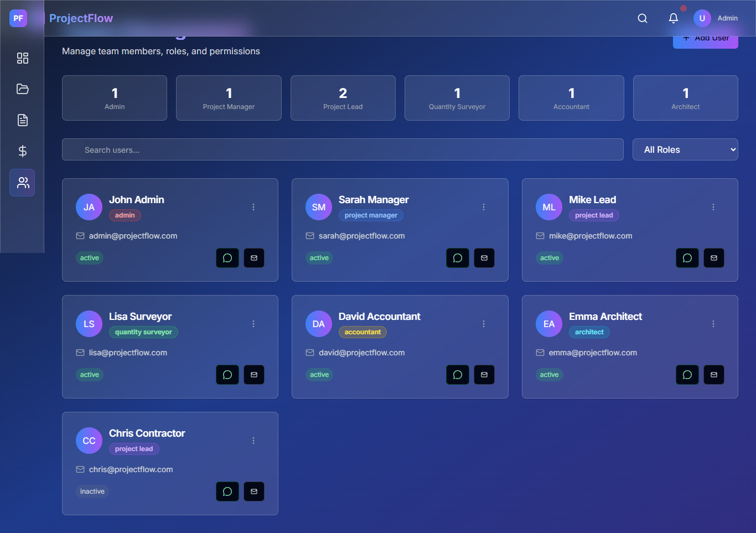This screenshot has width=756, height=533.
Task: Open the projects folder icon in sidebar
Action: pos(22,89)
